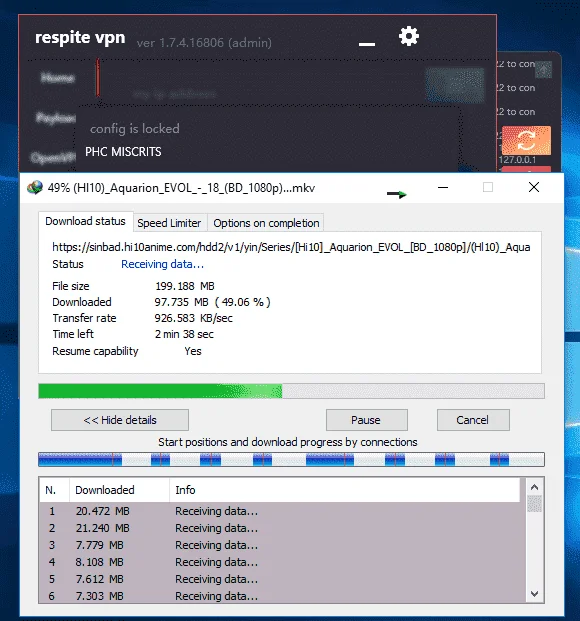
Task: Select connection row 5 with 7.612 MB
Action: (x=282, y=579)
